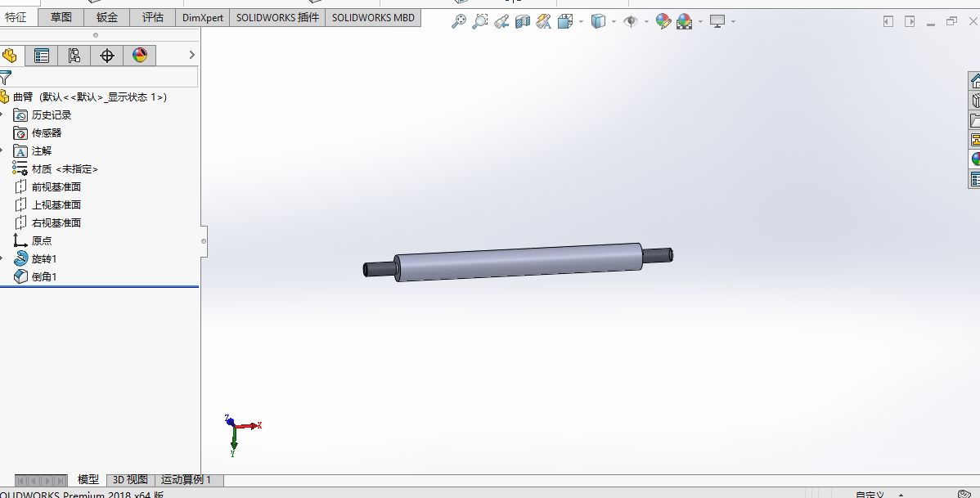Open the Custom Properties task pane

coord(974,179)
